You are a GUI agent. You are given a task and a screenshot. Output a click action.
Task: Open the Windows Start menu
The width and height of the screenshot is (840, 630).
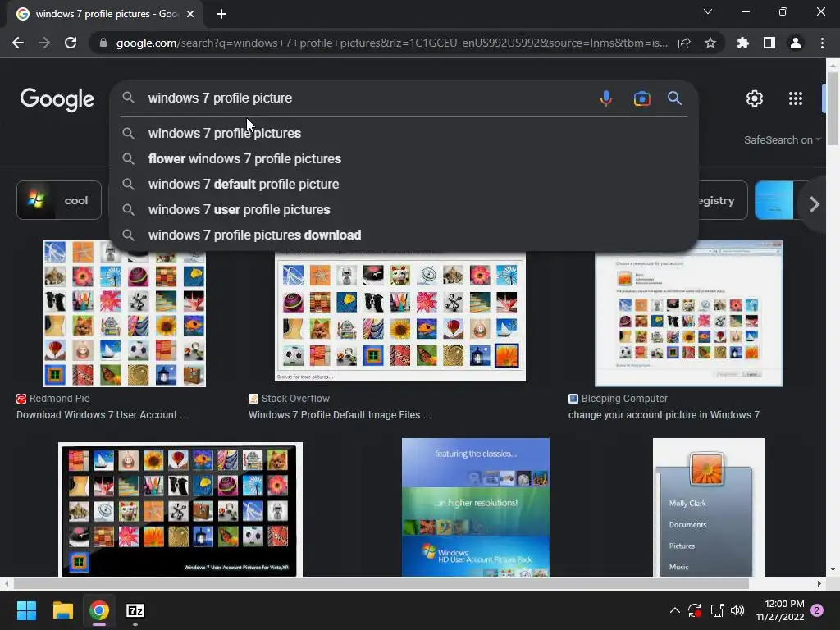26,610
